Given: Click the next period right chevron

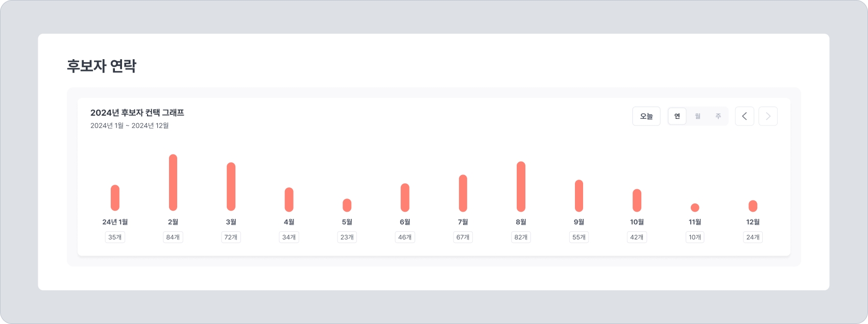Looking at the screenshot, I should pos(768,116).
